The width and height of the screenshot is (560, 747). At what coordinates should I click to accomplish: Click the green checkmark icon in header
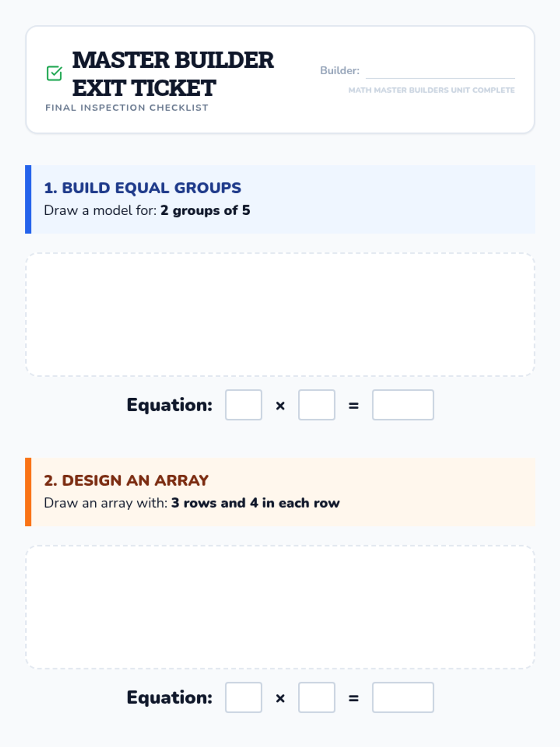point(54,73)
